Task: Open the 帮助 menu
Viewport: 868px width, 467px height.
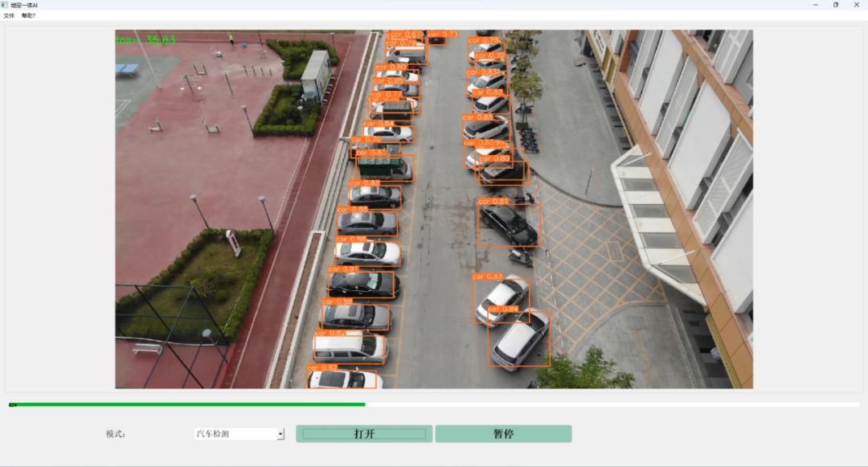Action: (28, 15)
